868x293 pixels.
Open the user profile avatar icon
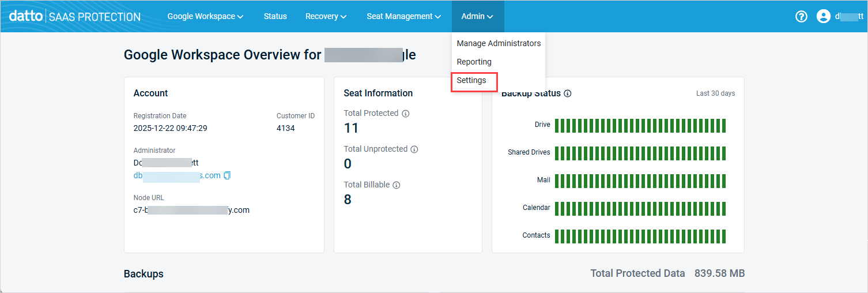(823, 17)
